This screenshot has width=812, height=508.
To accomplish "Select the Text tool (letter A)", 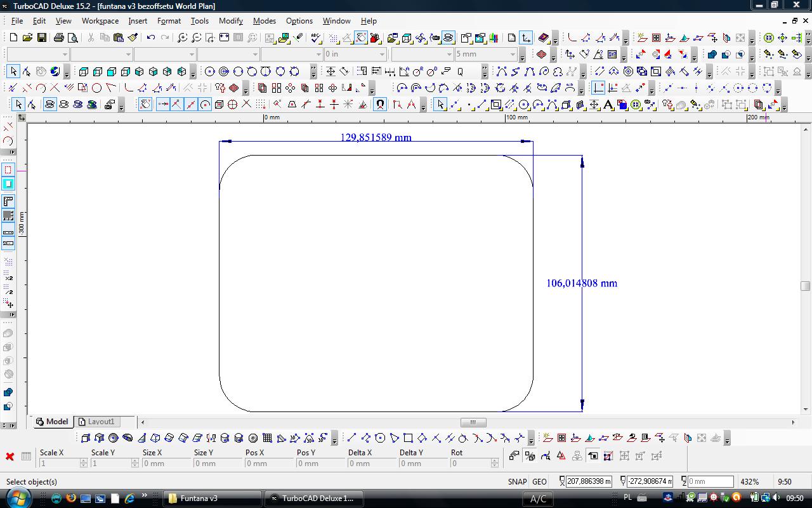I will 608,105.
